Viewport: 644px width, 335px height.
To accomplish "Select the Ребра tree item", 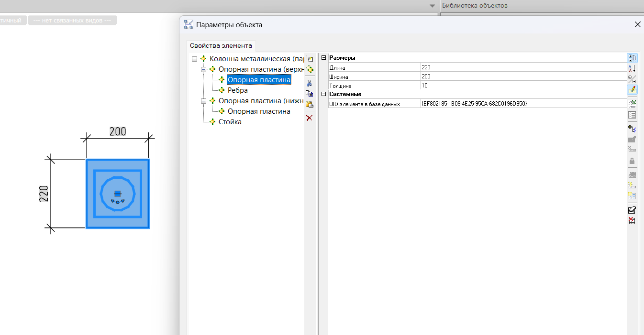I will [x=237, y=90].
